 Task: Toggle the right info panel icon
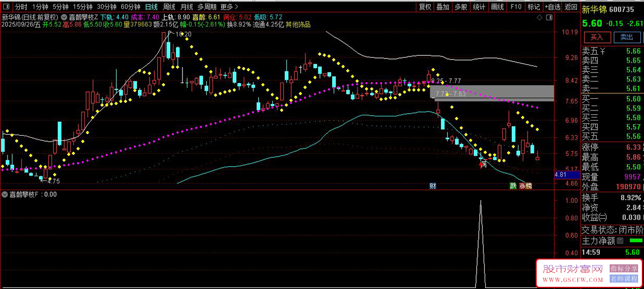pyautogui.click(x=550, y=18)
